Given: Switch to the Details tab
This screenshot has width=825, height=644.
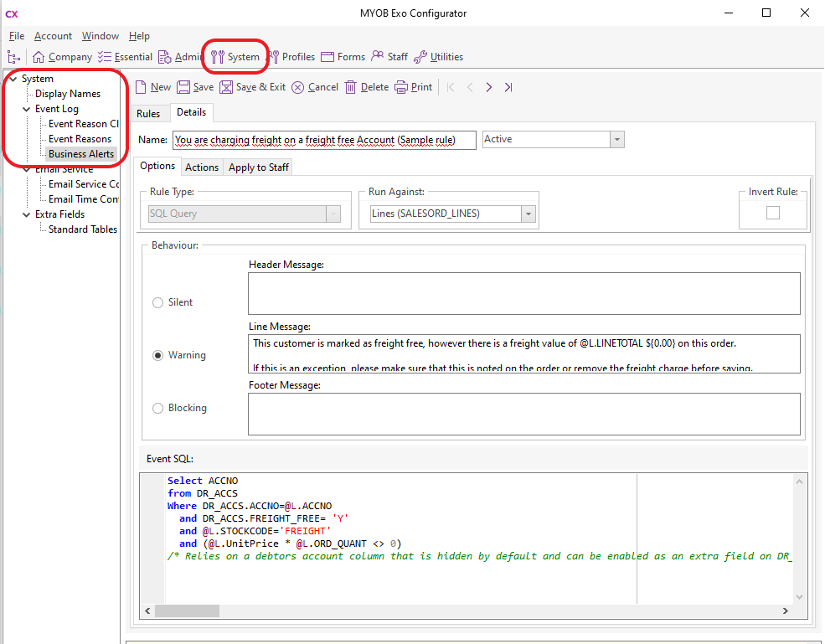Looking at the screenshot, I should coord(192,112).
